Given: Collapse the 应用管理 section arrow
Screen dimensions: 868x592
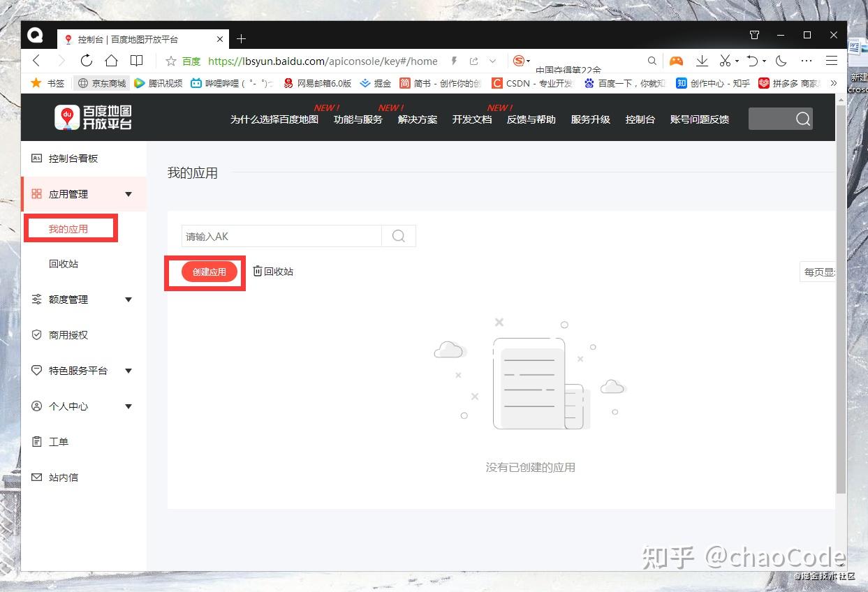Looking at the screenshot, I should pyautogui.click(x=128, y=194).
